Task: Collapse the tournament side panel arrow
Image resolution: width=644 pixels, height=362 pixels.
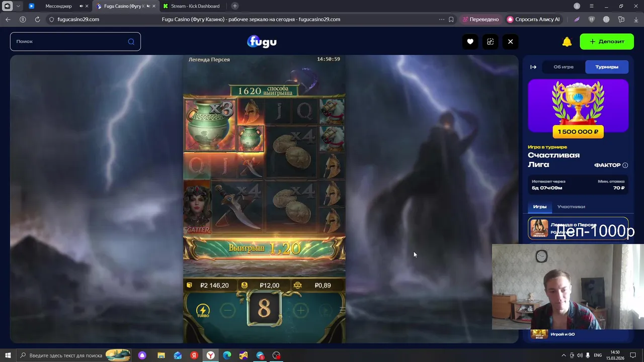Action: coord(533,67)
